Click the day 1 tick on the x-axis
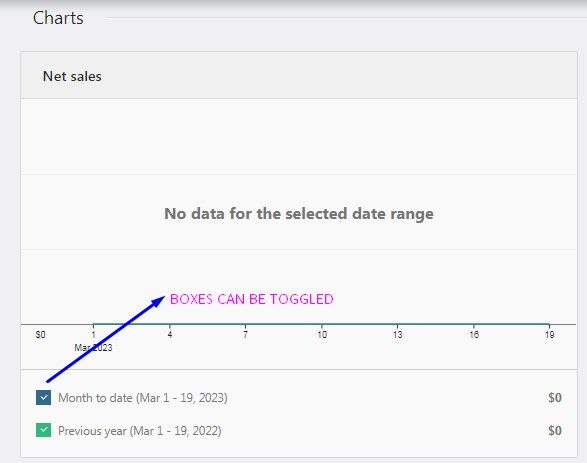Image resolution: width=587 pixels, height=463 pixels. (94, 334)
